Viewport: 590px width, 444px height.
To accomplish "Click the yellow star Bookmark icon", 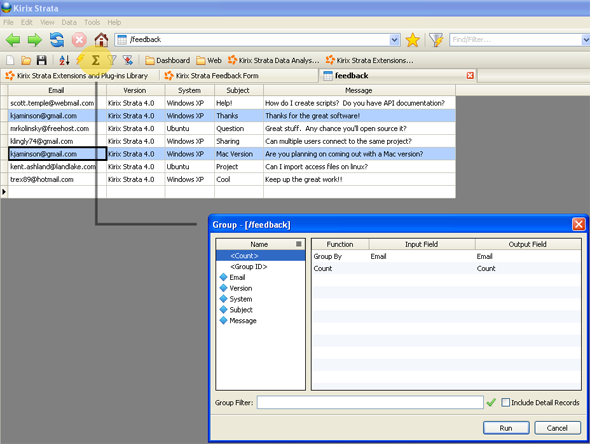I will (412, 40).
